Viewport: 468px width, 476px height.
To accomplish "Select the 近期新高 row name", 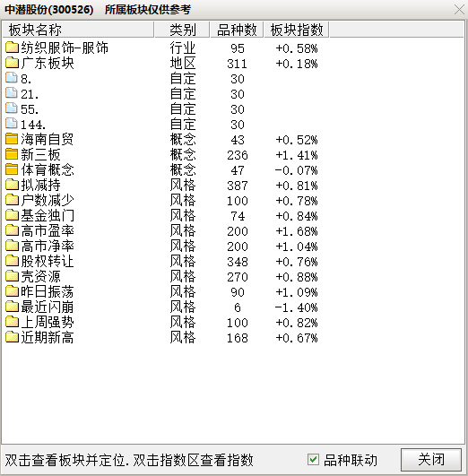I will [48, 337].
